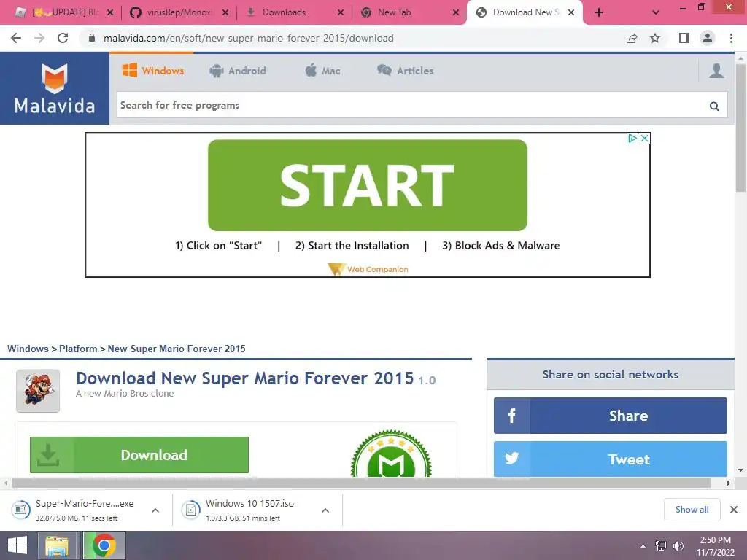The image size is (747, 560).
Task: Close the ad using the X icon
Action: (x=644, y=138)
